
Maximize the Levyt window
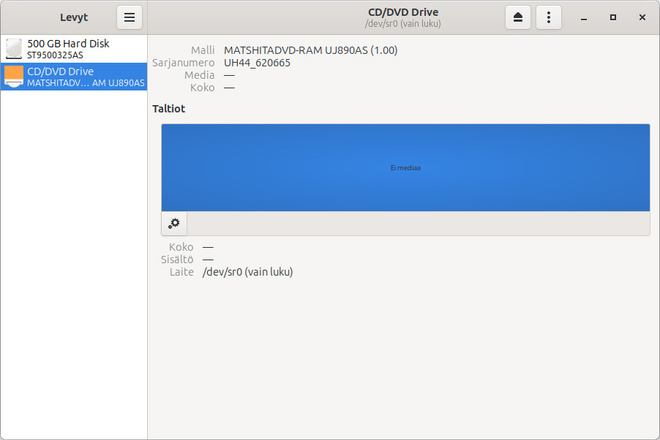click(613, 18)
